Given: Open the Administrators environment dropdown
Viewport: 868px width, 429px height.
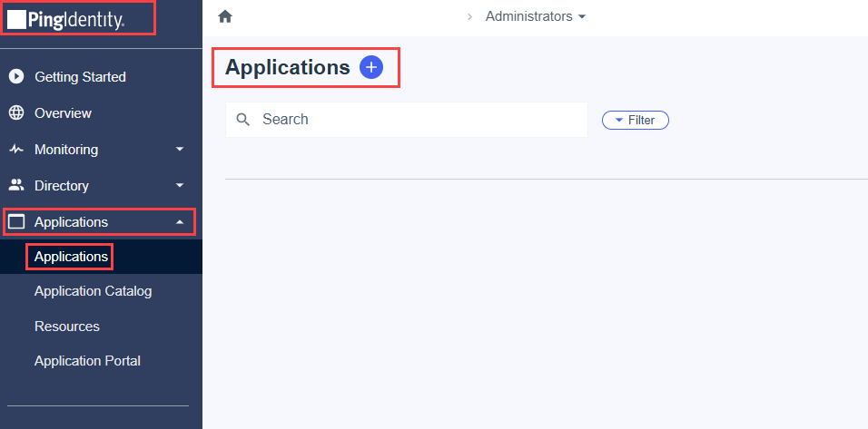Looking at the screenshot, I should pyautogui.click(x=536, y=16).
